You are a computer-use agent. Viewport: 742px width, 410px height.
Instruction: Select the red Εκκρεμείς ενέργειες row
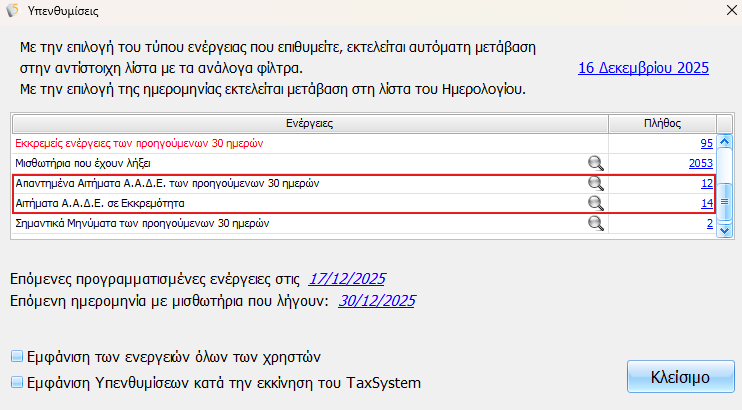(150, 144)
